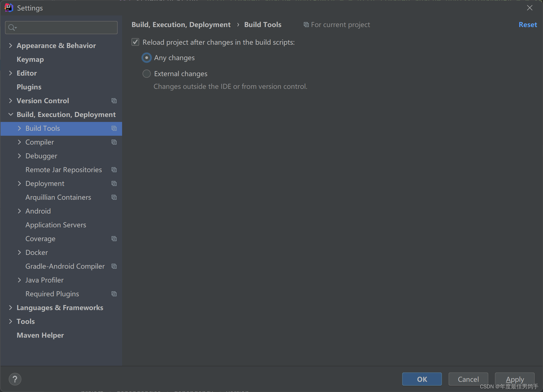Screen dimensions: 543x392
Task: Click the For current project icon in header
Action: (x=306, y=25)
